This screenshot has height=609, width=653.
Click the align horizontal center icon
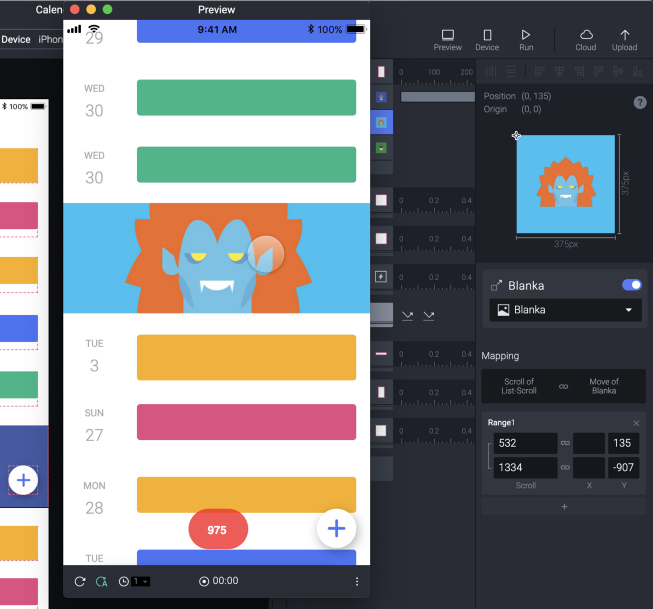point(559,72)
